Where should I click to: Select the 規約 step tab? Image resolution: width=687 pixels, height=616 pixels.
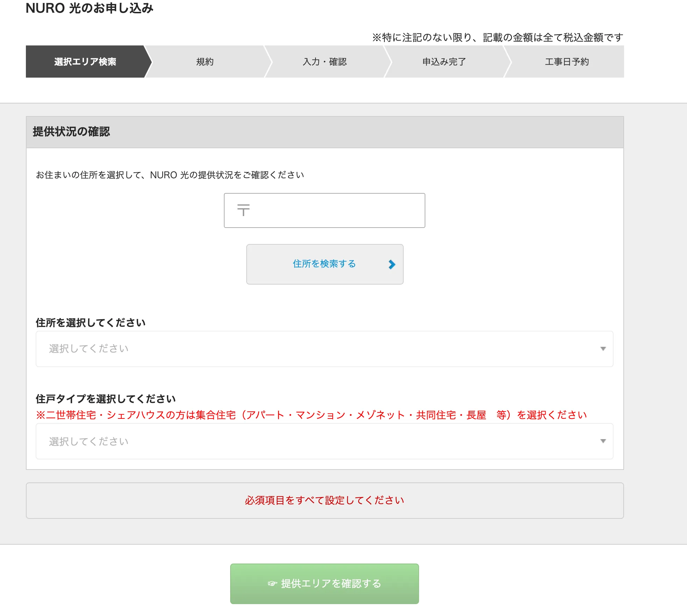[x=205, y=62]
